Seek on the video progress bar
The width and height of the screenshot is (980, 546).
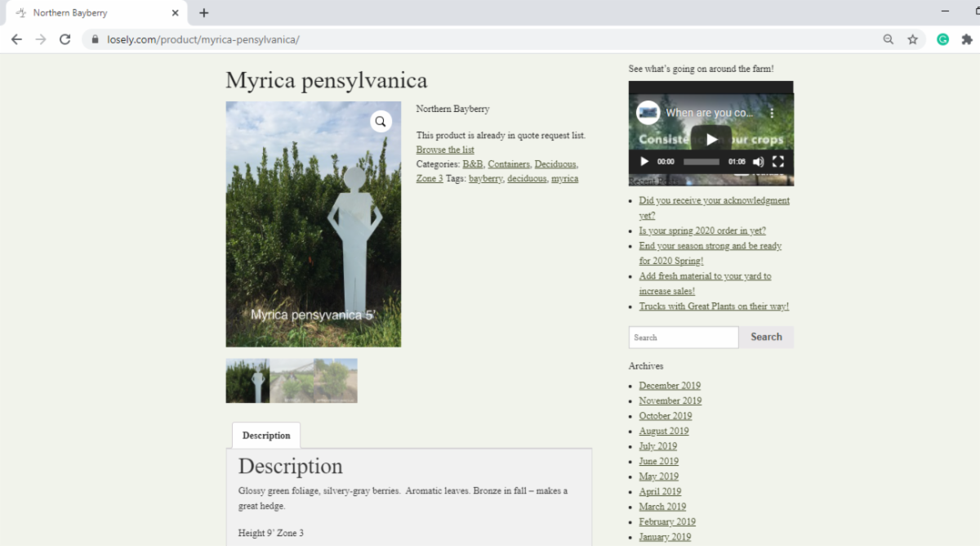click(x=702, y=162)
